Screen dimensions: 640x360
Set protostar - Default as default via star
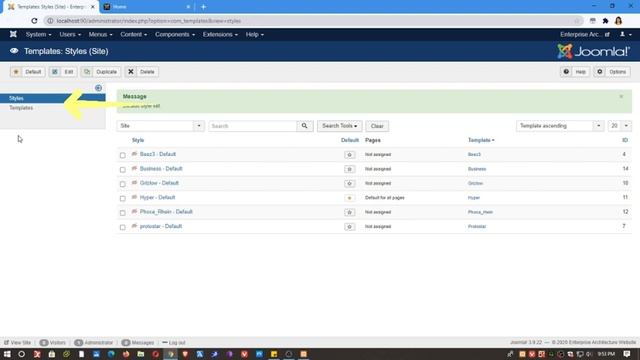coord(349,227)
